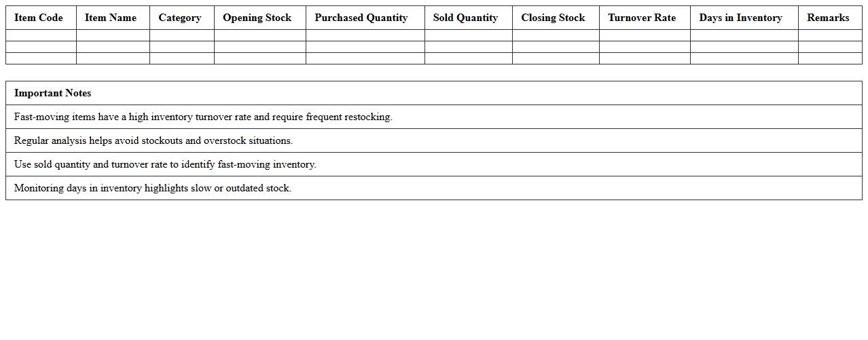Image resolution: width=868 pixels, height=340 pixels.
Task: Select the Closing Stock column header
Action: pos(553,18)
